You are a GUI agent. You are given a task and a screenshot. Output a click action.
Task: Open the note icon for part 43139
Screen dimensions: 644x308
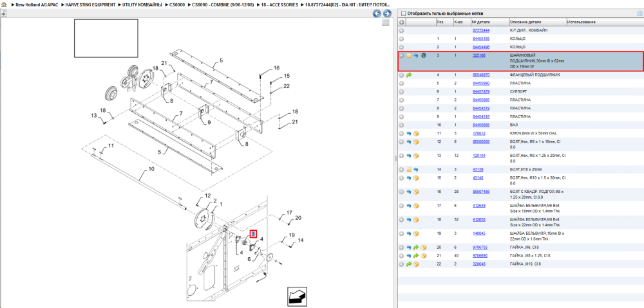[409, 170]
